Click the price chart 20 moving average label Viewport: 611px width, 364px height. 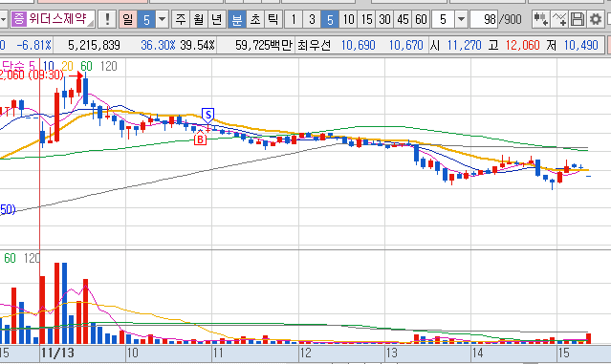click(67, 66)
